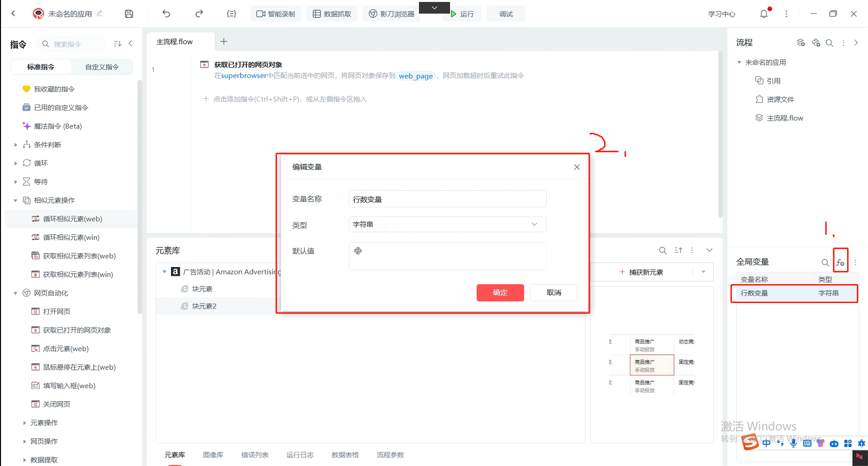Open the 学习中心 learning center
This screenshot has width=868, height=466.
pos(722,14)
